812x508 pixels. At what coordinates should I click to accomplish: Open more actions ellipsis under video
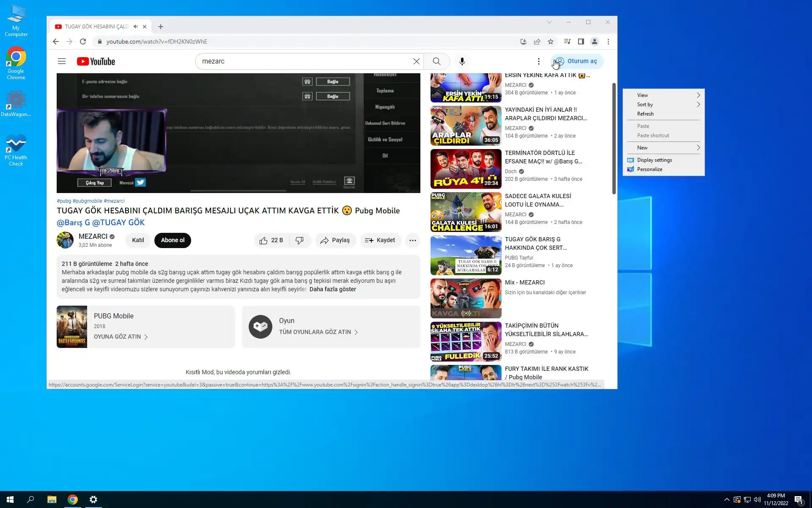pyautogui.click(x=412, y=240)
